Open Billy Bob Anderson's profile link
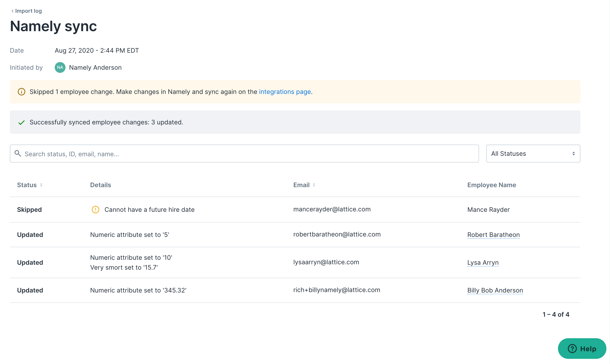 (x=495, y=290)
